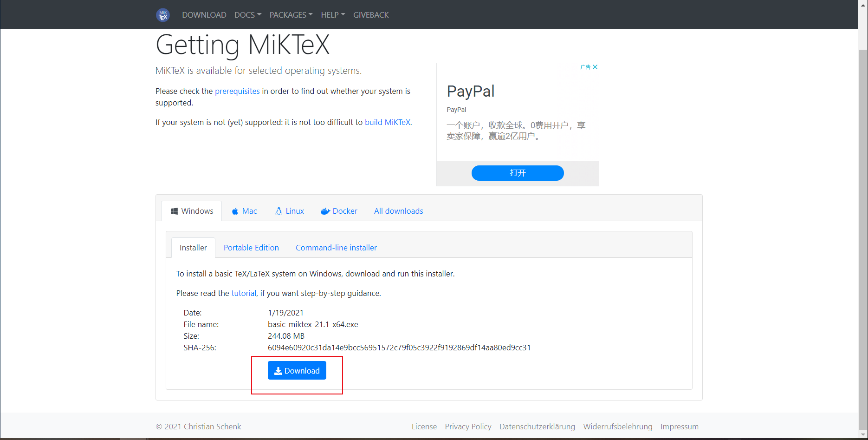Click the size value 244.08 MB
Screen dimensions: 868x440
[x=286, y=336]
